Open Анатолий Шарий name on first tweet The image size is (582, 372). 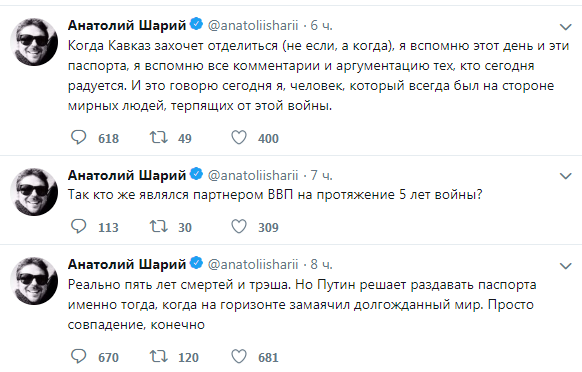pos(127,25)
